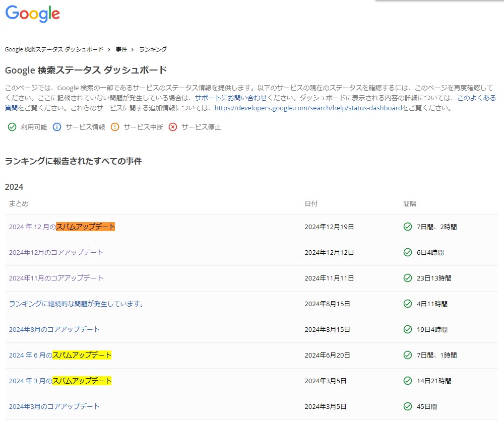The width and height of the screenshot is (504, 427).
Task: Click the duration text 45日間
Action: click(427, 406)
